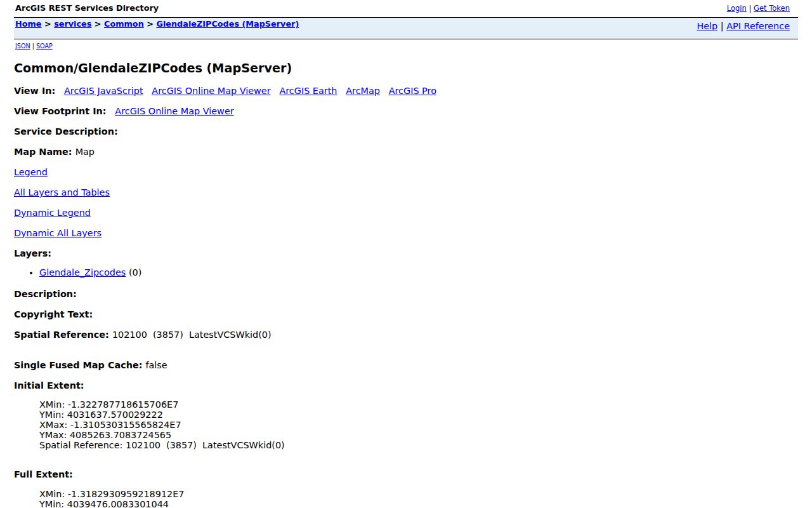View the JSON format link

[x=23, y=46]
